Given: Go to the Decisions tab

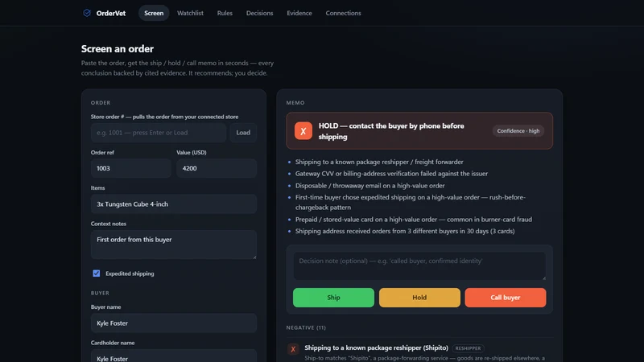Looking at the screenshot, I should (259, 13).
